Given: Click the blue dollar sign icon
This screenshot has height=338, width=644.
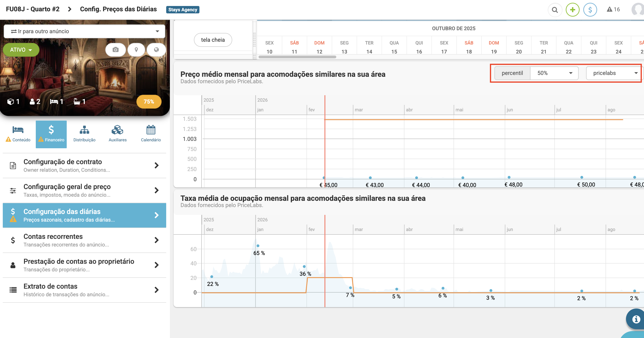Looking at the screenshot, I should pos(590,10).
